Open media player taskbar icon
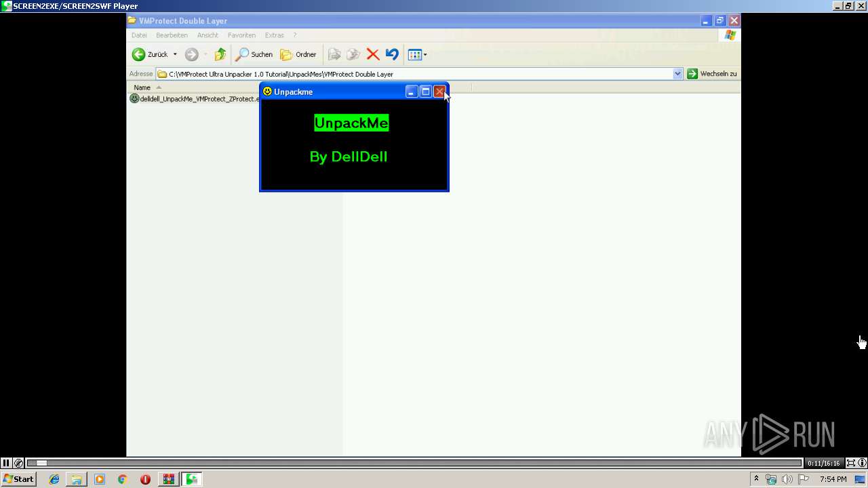The image size is (868, 488). coord(100,479)
